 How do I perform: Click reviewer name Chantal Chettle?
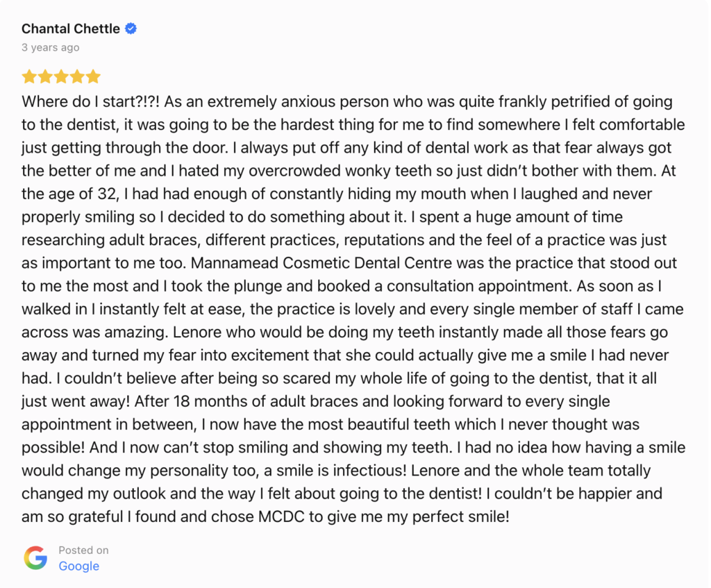tap(70, 28)
